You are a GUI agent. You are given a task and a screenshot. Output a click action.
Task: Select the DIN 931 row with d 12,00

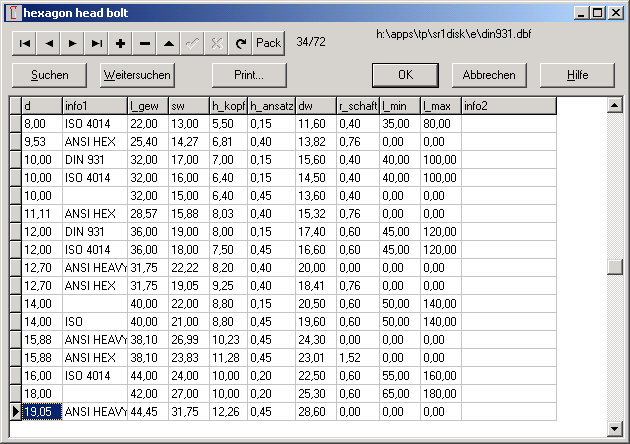[94, 231]
